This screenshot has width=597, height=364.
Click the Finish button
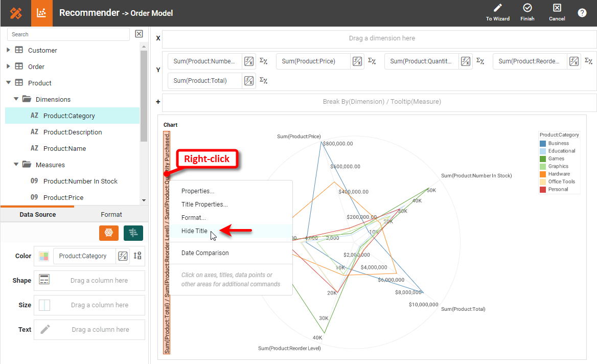tap(527, 12)
